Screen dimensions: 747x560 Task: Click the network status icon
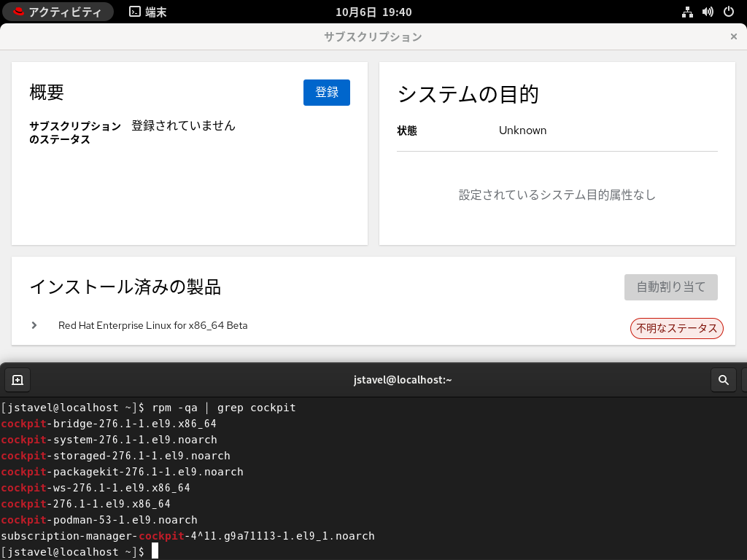pos(687,12)
